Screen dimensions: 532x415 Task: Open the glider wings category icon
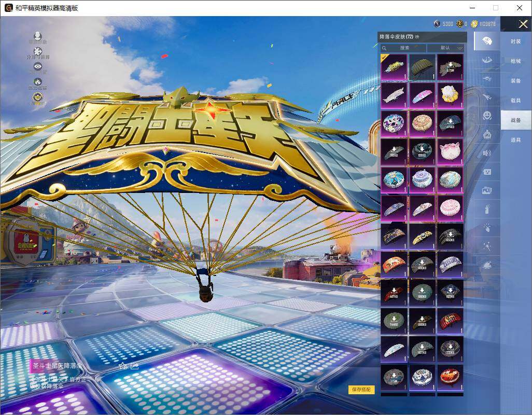click(487, 60)
